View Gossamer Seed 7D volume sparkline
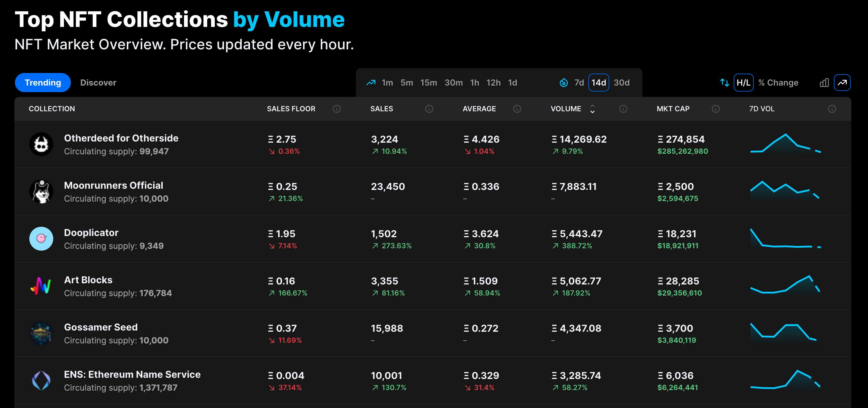This screenshot has width=868, height=408. tap(783, 333)
